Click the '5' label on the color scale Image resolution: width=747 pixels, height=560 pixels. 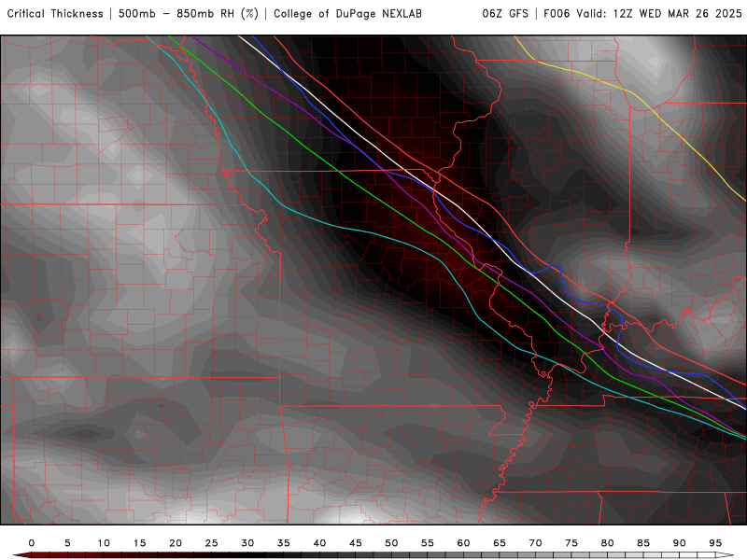click(67, 543)
